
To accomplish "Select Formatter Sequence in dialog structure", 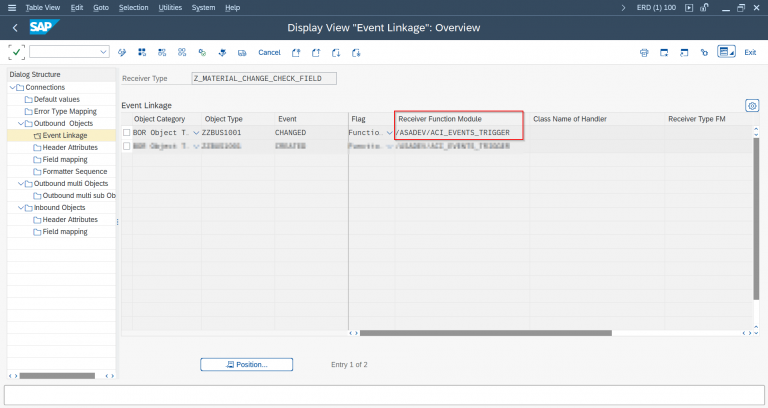I will [x=73, y=171].
